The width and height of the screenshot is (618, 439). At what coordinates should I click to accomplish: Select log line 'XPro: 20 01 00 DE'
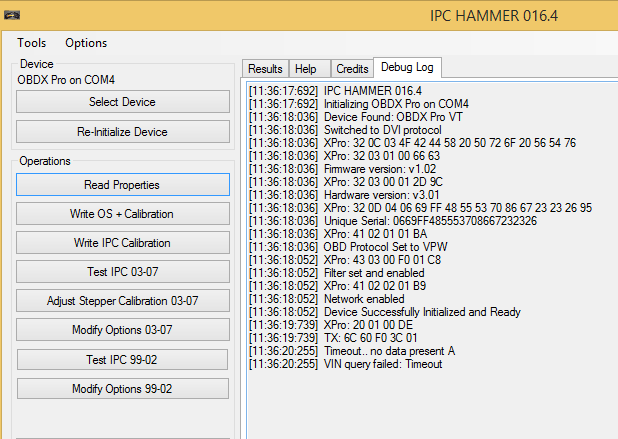331,325
